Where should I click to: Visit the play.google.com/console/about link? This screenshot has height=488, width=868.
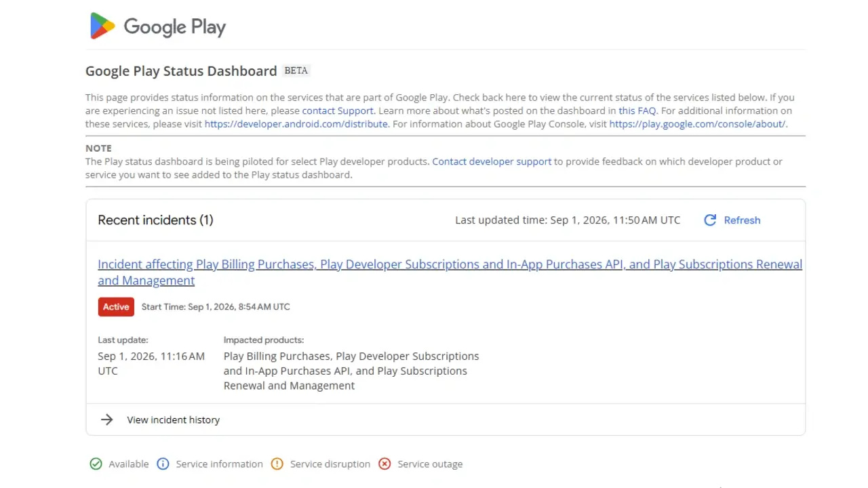point(698,124)
